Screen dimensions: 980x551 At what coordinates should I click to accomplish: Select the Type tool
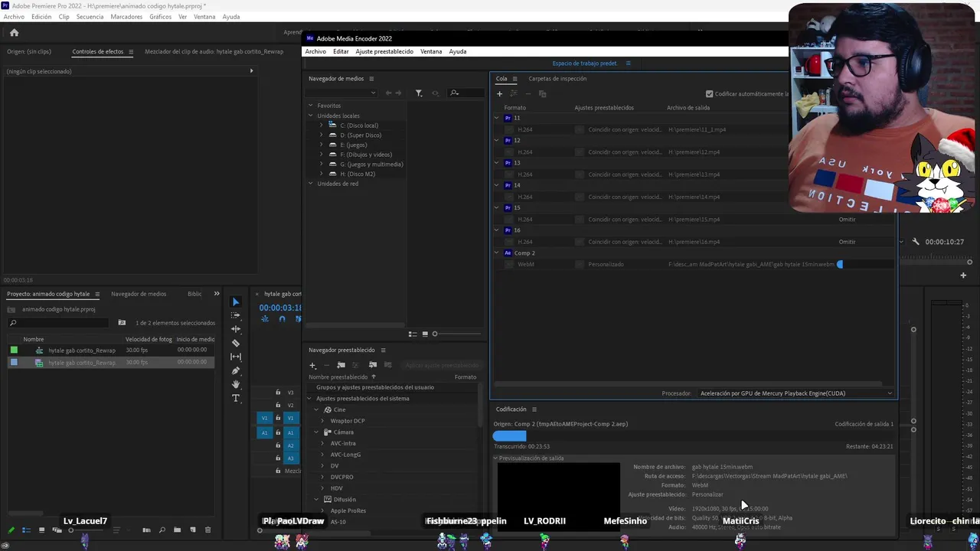pos(236,398)
